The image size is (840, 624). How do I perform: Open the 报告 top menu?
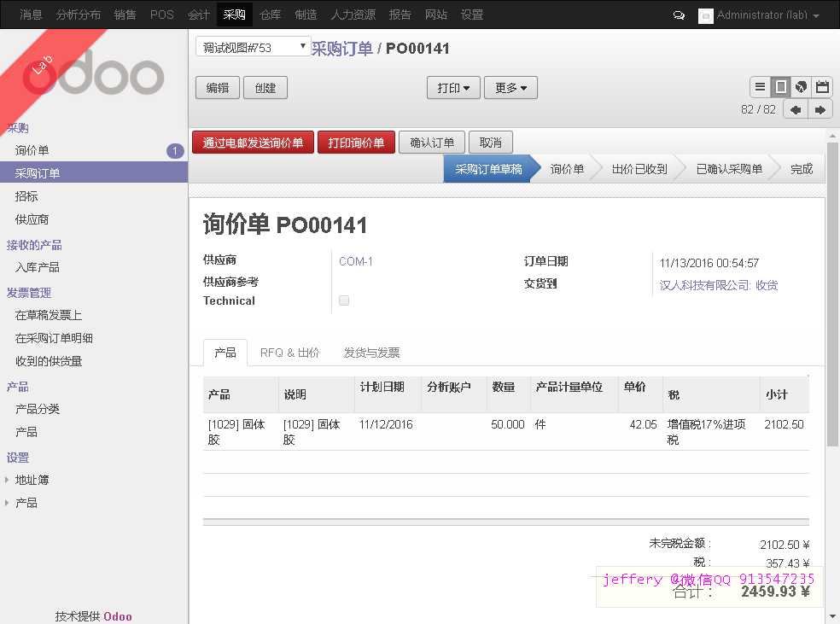(400, 15)
